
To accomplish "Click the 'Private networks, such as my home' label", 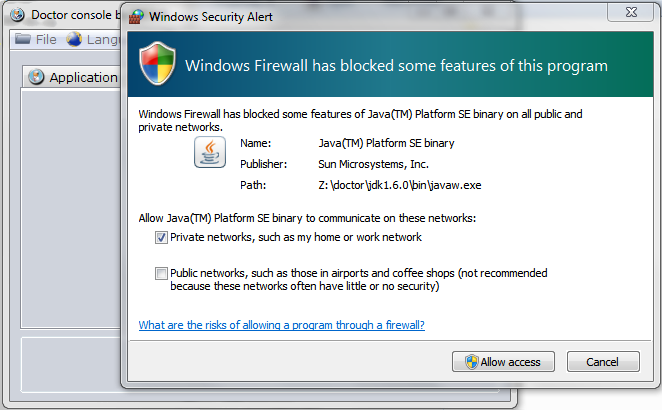I will [296, 237].
